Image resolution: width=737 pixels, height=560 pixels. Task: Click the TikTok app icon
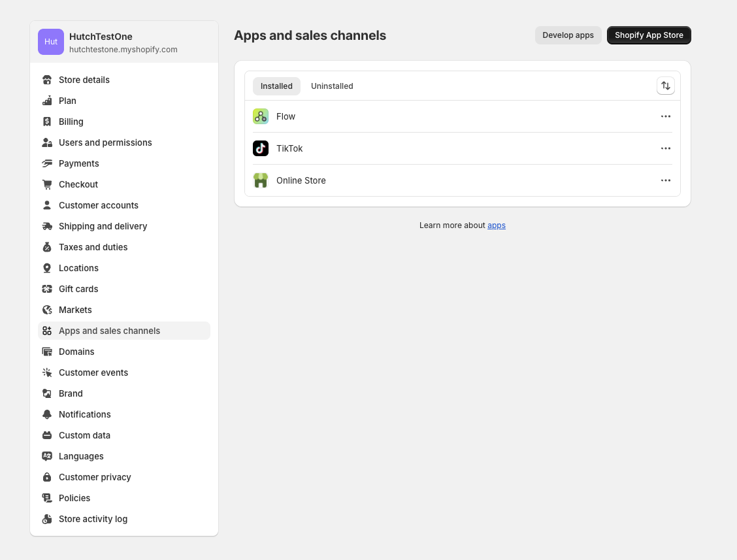[x=261, y=148]
